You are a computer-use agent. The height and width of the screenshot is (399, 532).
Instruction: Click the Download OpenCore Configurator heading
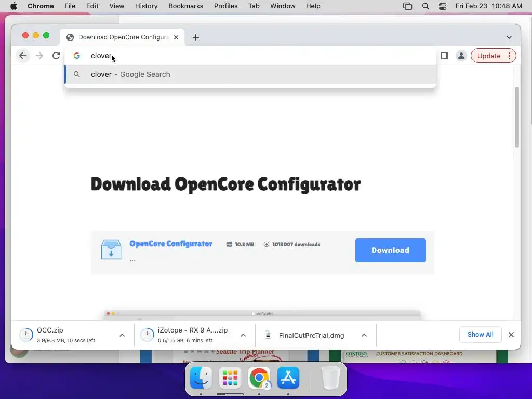pos(225,184)
